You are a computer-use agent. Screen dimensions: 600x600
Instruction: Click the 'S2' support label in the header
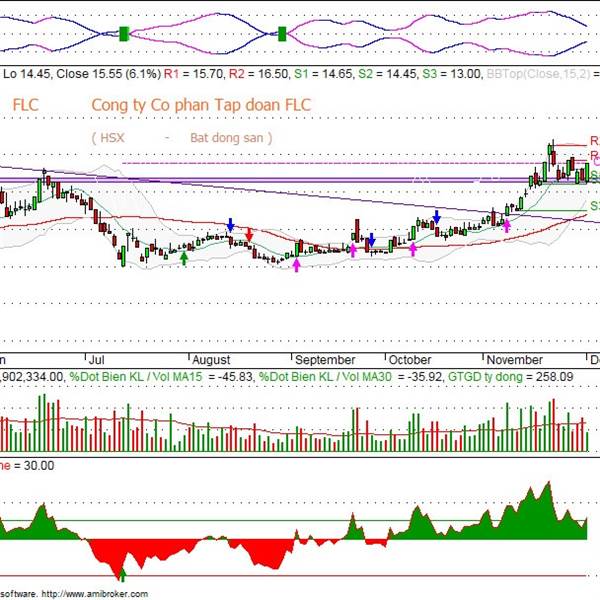365,74
